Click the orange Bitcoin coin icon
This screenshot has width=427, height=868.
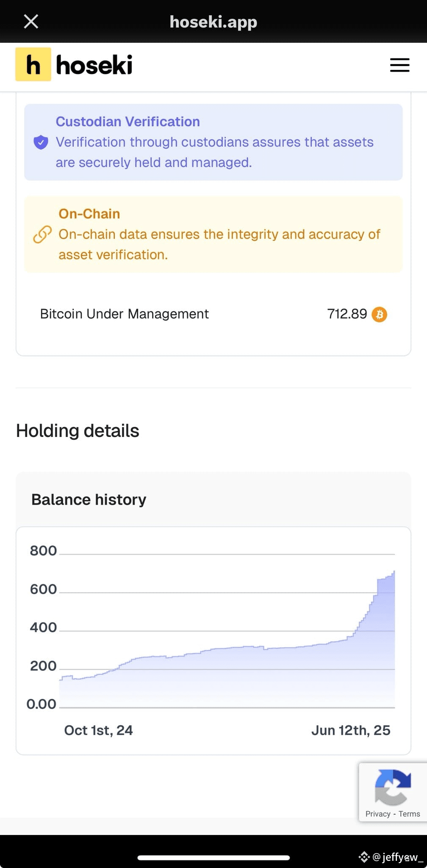[x=379, y=314]
